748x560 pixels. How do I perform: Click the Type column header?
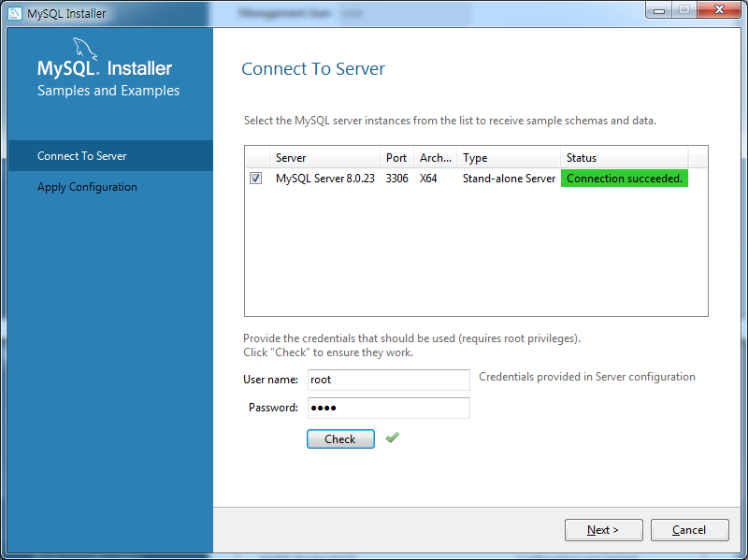pyautogui.click(x=509, y=158)
